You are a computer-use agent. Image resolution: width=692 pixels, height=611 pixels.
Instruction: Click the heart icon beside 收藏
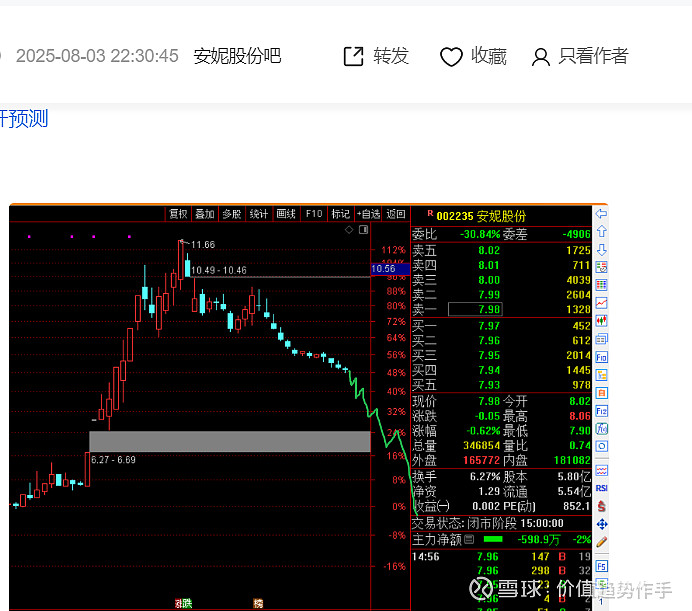point(451,57)
